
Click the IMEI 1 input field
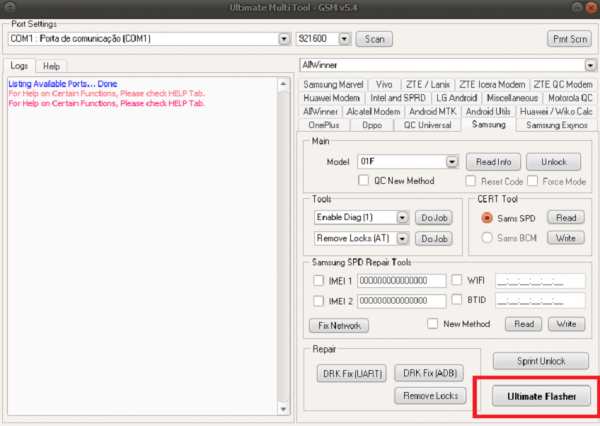click(402, 281)
